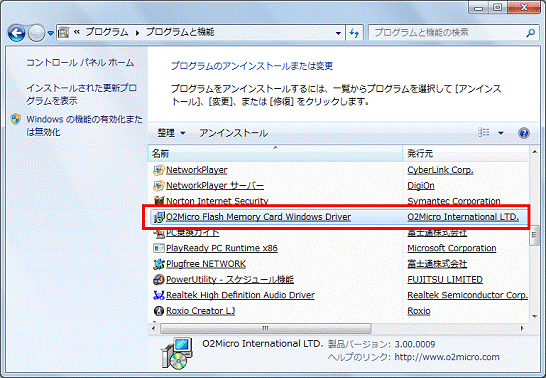546x378 pixels.
Task: Open the address bar history dropdown
Action: click(x=338, y=33)
